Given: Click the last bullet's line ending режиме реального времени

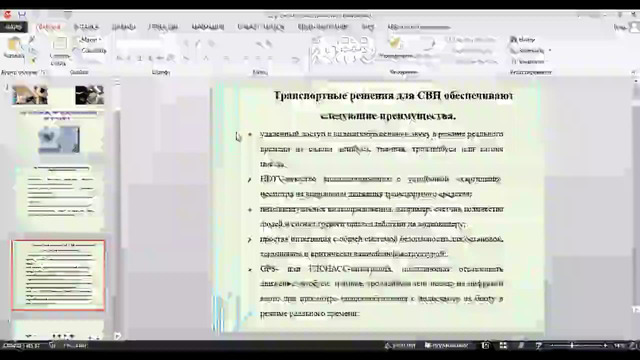Looking at the screenshot, I should click(309, 314).
